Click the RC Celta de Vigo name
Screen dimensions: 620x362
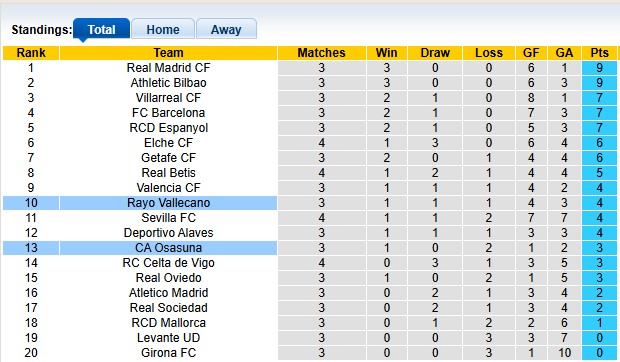(x=168, y=263)
